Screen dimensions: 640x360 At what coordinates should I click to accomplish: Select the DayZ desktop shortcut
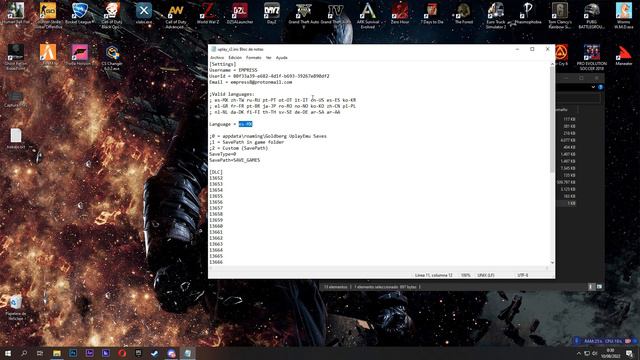click(272, 13)
